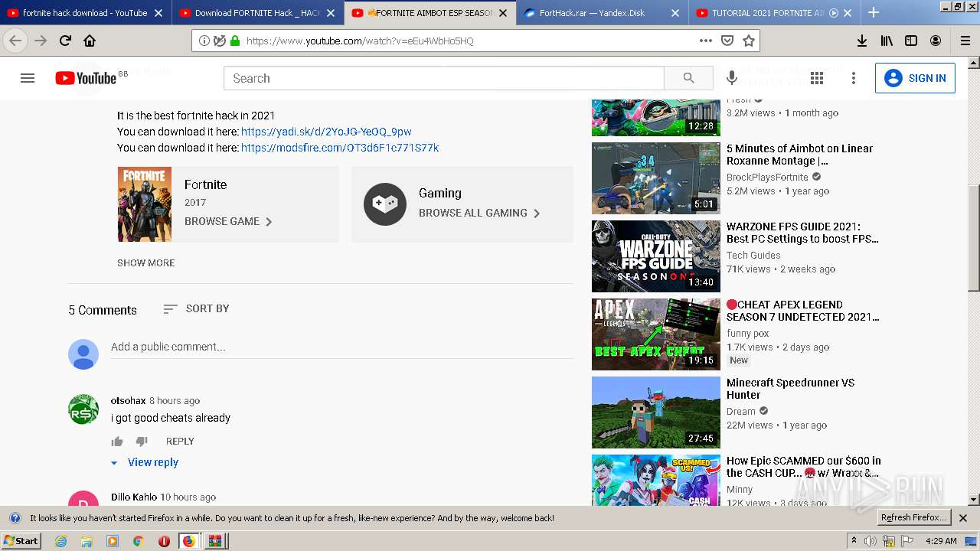Image resolution: width=980 pixels, height=551 pixels.
Task: Click the taskbar clock showing 4:29 AM
Action: (x=941, y=541)
